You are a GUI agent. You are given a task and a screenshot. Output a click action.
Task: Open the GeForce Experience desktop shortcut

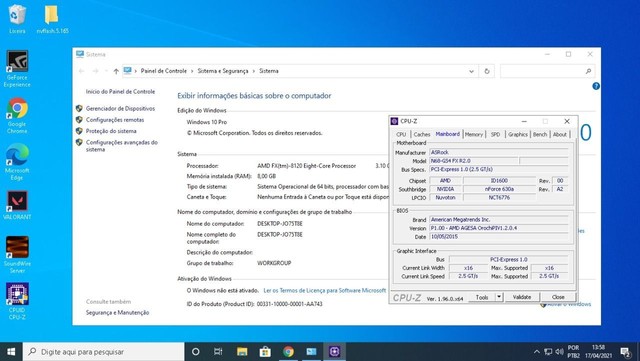coord(17,69)
